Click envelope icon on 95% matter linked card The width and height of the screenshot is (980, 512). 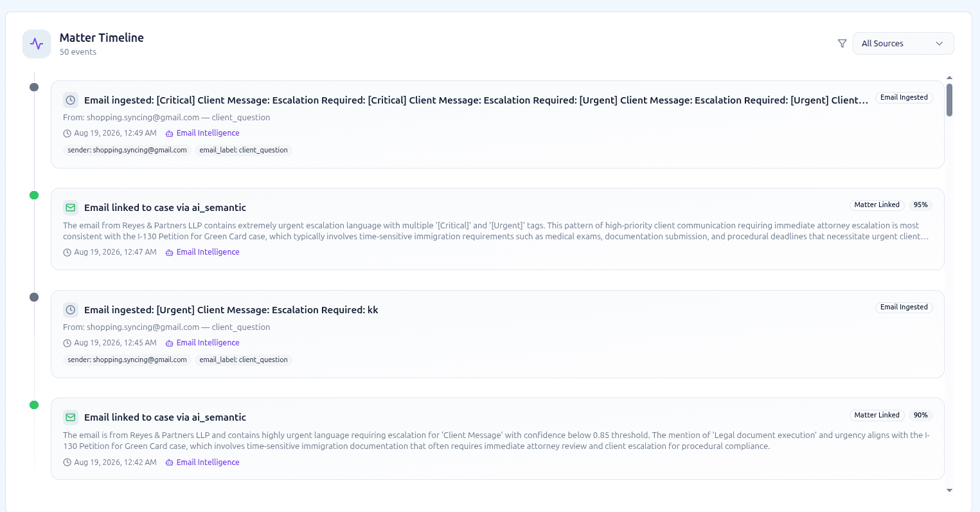[71, 207]
